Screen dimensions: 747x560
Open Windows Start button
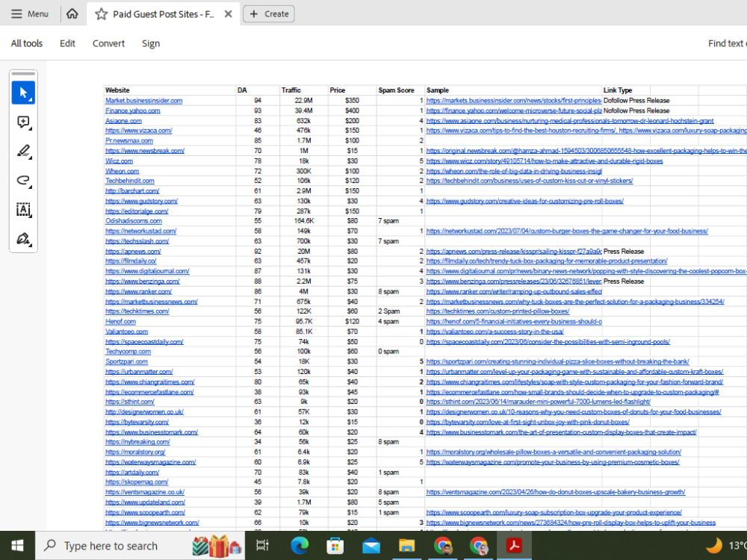[17, 546]
